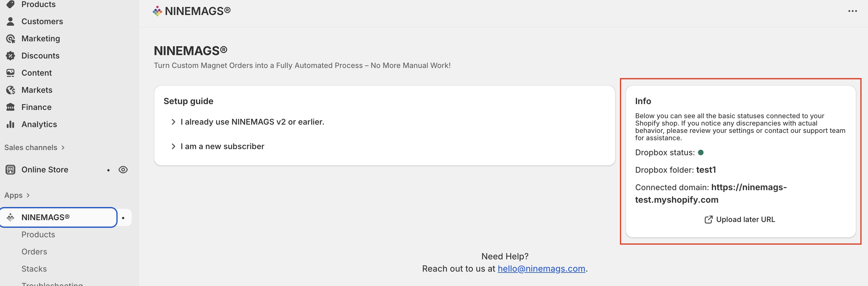Click the NINEMAGS app icon in sidebar
868x286 pixels.
pyautogui.click(x=10, y=217)
